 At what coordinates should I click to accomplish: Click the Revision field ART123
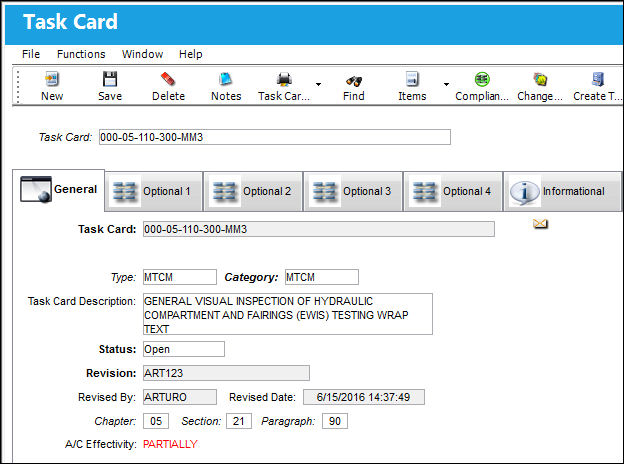point(226,373)
